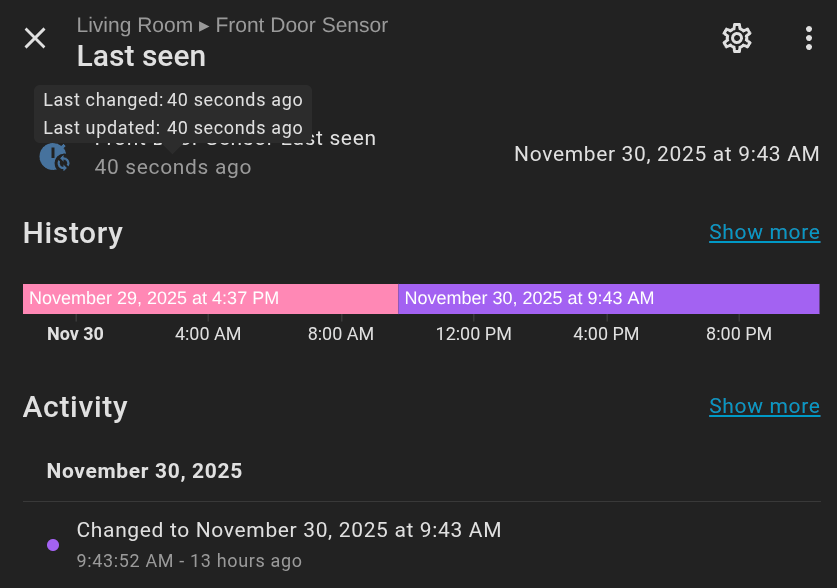
Task: Click the "Last updated" tooltip line
Action: (x=173, y=128)
